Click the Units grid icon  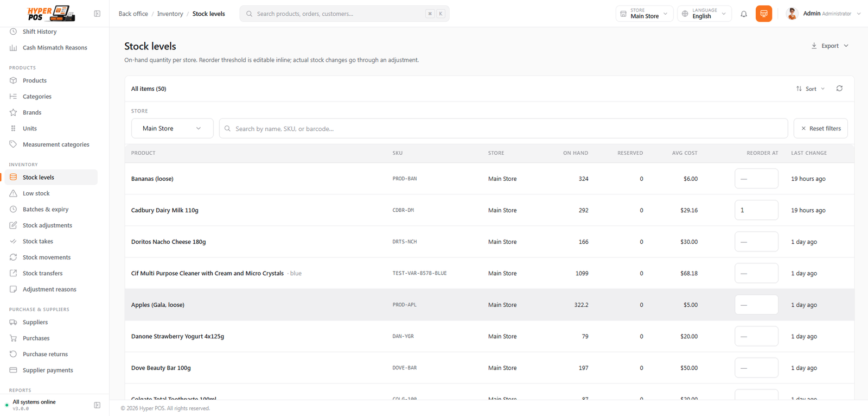(x=13, y=129)
